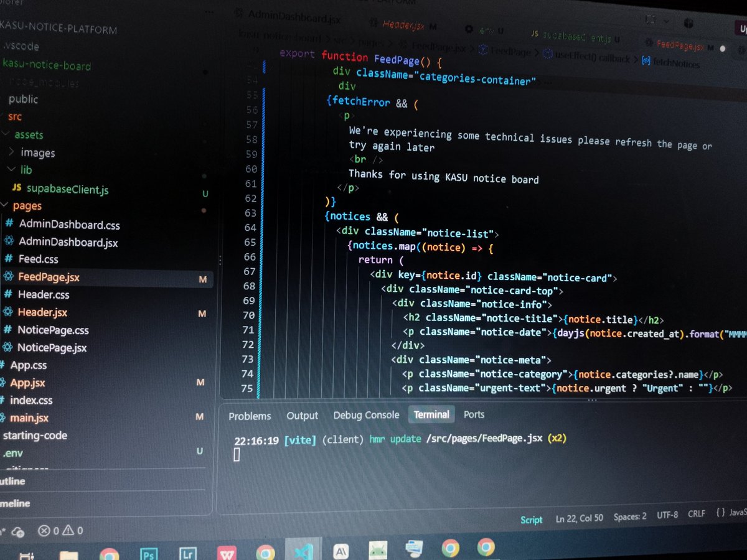Open the Debug Console panel tab
747x560 pixels.
[366, 415]
